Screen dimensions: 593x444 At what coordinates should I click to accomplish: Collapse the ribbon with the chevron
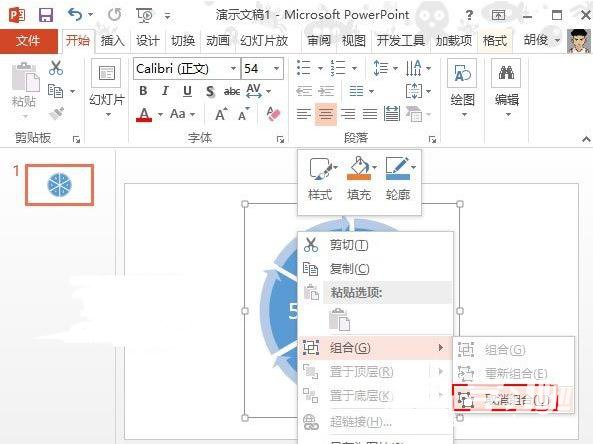click(x=586, y=139)
